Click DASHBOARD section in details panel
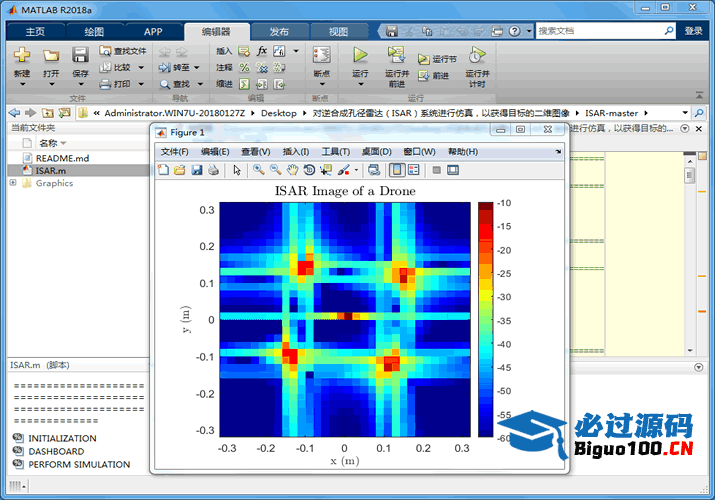Image resolution: width=715 pixels, height=500 pixels. (x=57, y=451)
